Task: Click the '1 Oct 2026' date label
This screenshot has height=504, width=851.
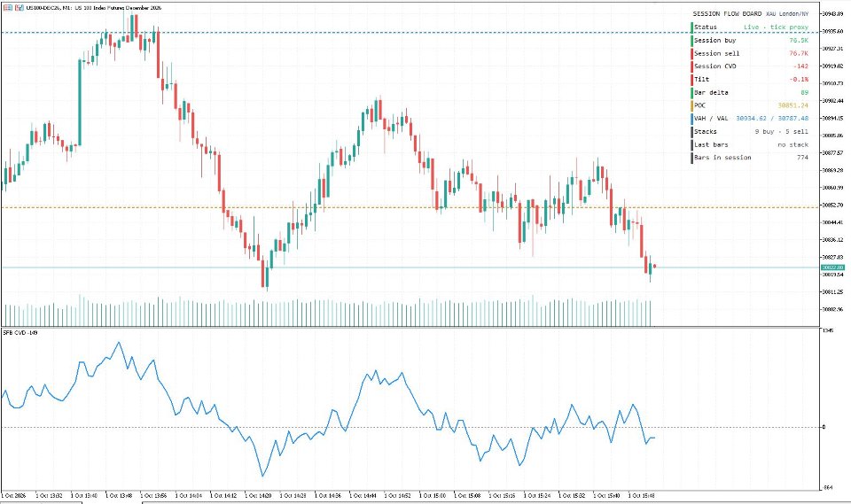Action: click(x=13, y=495)
